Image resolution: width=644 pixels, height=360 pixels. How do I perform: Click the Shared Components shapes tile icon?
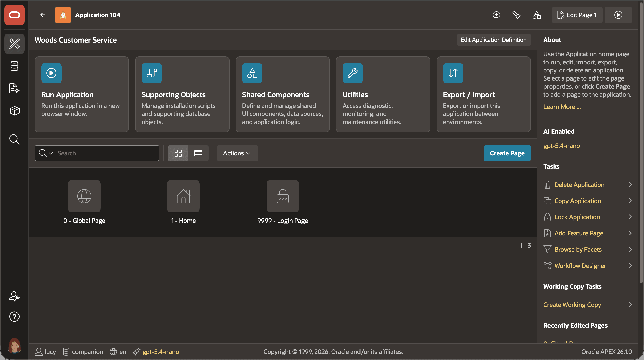point(252,73)
